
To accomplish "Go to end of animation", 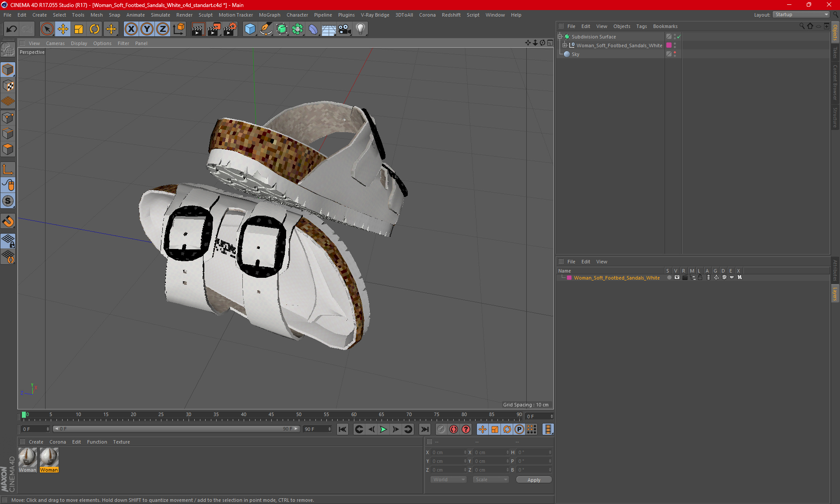I will pos(424,429).
